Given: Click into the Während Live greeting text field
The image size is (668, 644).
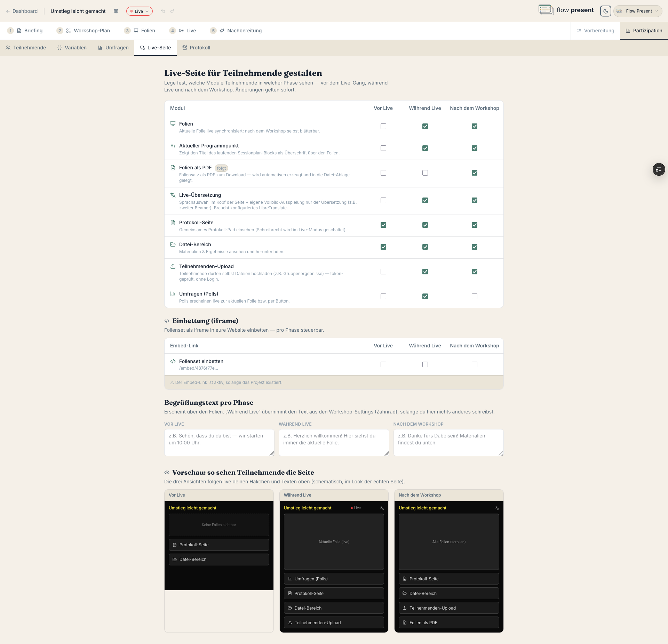Looking at the screenshot, I should (x=334, y=443).
